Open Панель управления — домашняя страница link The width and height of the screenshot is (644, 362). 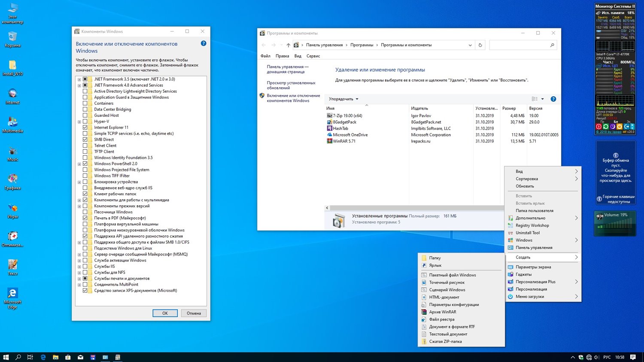pos(288,69)
